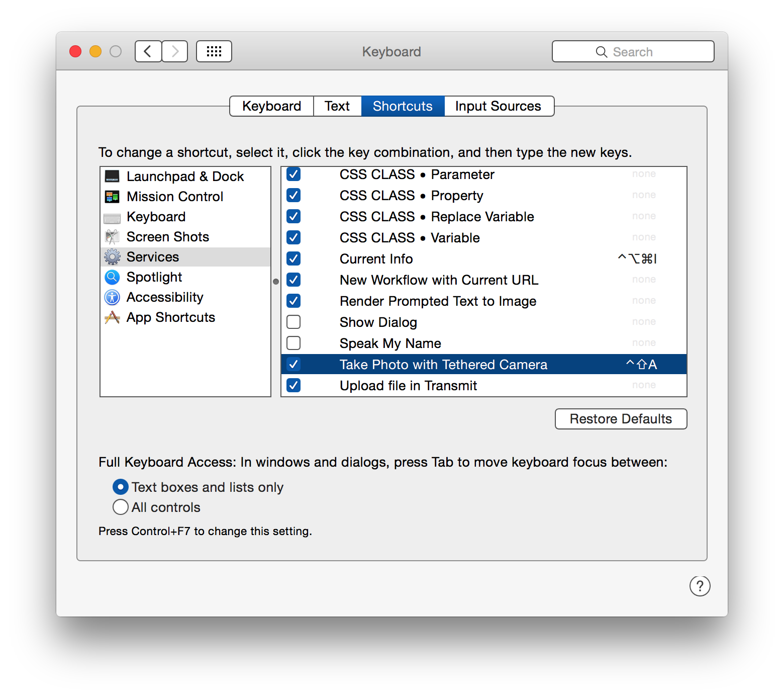Viewport: 784px width, 697px height.
Task: Open the Input Sources tab
Action: point(499,106)
